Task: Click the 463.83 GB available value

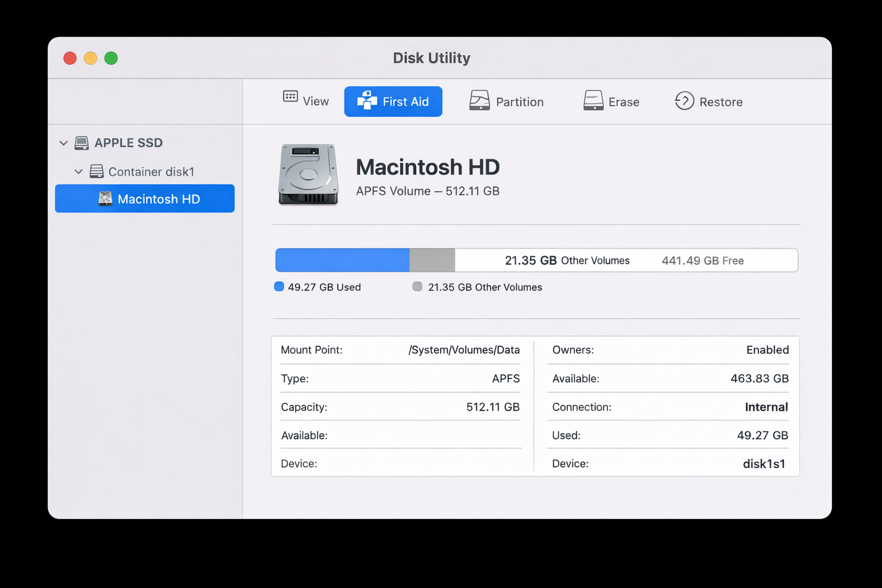Action: (x=760, y=378)
